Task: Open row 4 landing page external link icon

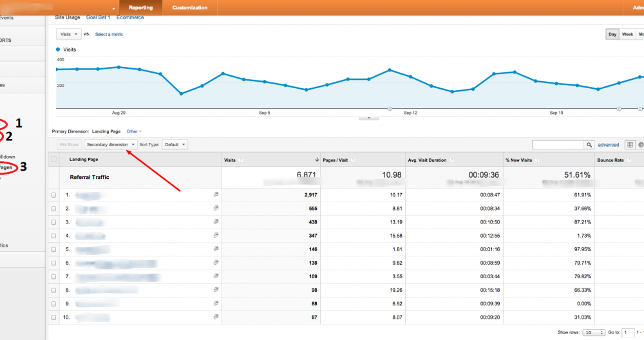Action: point(216,235)
